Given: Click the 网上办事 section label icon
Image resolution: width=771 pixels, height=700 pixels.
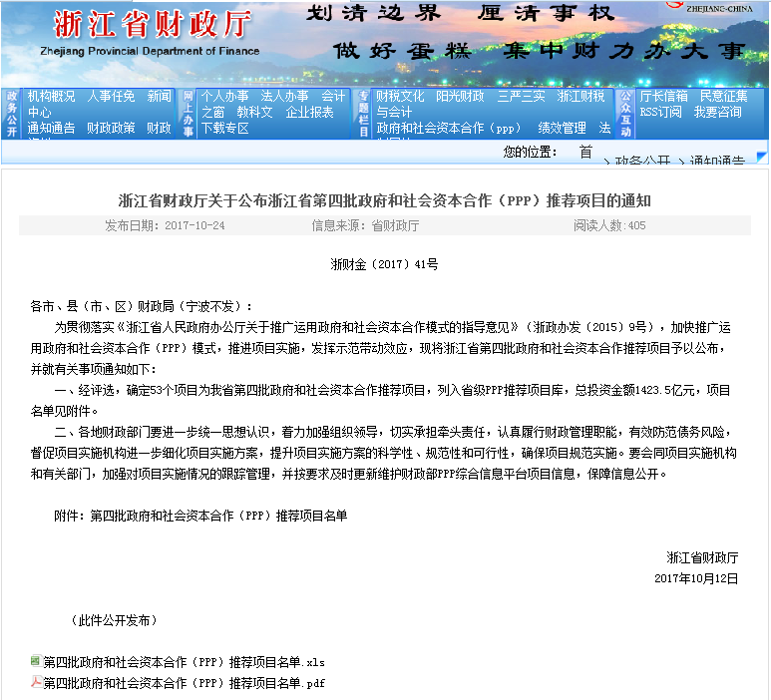Looking at the screenshot, I should click(188, 113).
